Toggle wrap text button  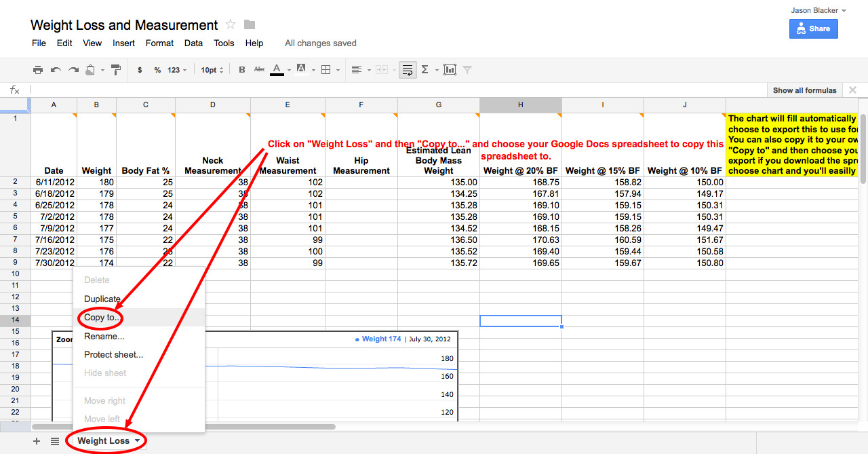(x=408, y=70)
